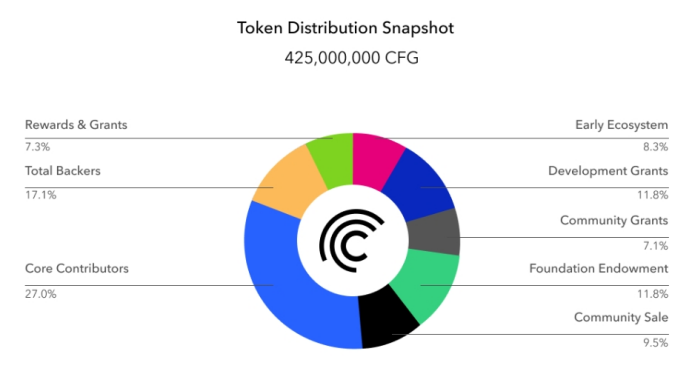Select the dark blue Development Grants slice
Screen dimensions: 693x375
(x=420, y=186)
